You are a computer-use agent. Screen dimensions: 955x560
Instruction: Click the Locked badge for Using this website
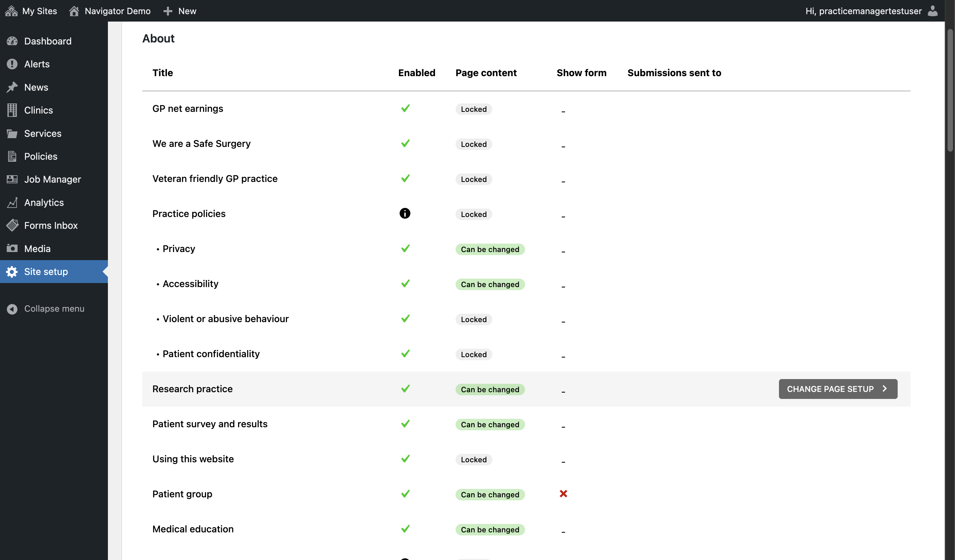[x=474, y=460]
